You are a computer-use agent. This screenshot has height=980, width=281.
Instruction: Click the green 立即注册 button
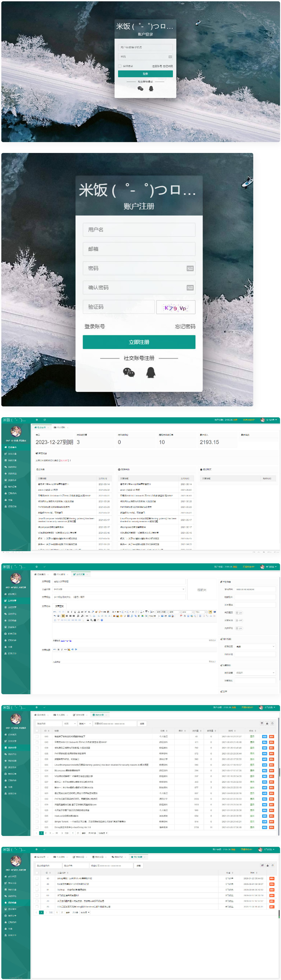pyautogui.click(x=139, y=342)
